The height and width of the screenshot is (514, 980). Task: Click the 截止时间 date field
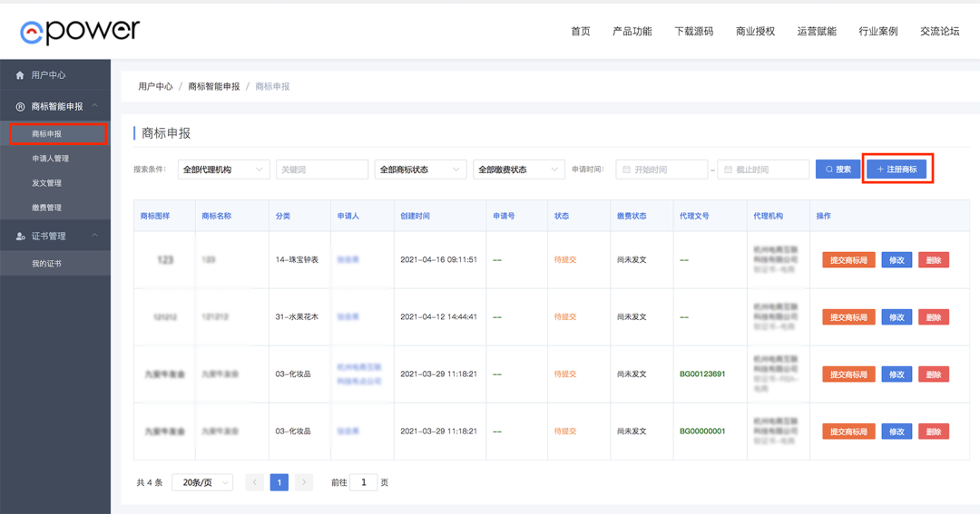(x=763, y=170)
